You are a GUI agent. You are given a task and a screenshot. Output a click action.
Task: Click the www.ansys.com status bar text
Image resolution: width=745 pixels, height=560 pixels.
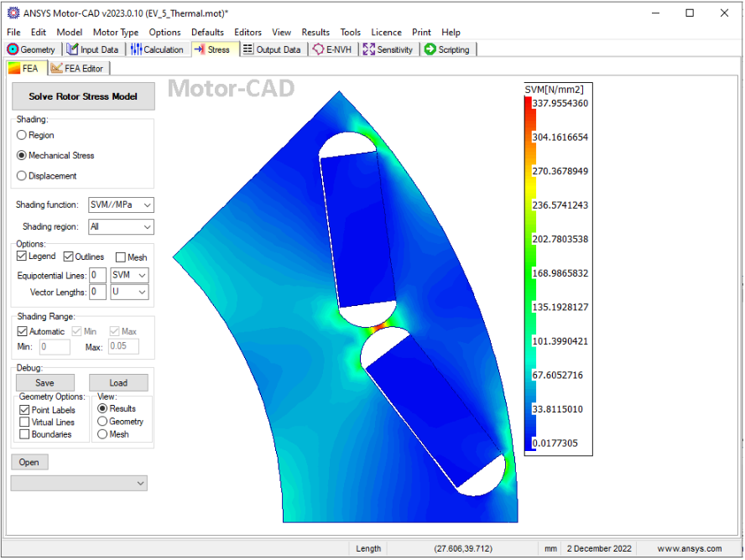click(690, 548)
